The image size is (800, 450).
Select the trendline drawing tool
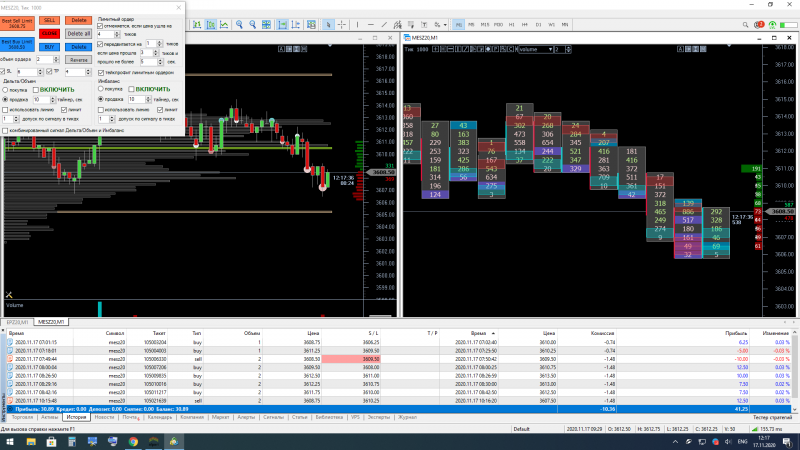[x=384, y=24]
